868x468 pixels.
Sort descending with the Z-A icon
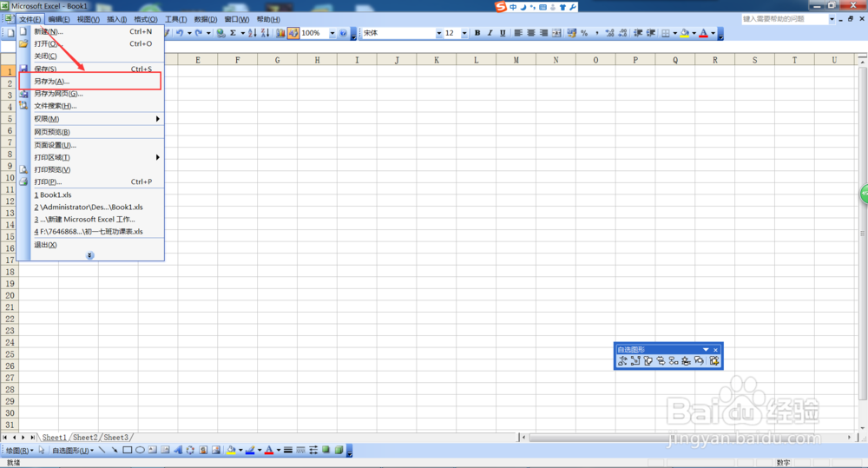265,33
